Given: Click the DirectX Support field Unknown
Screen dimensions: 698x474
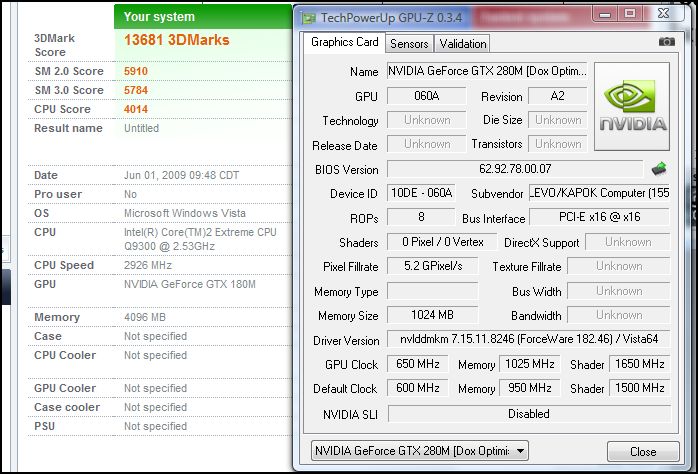Looking at the screenshot, I should (628, 242).
